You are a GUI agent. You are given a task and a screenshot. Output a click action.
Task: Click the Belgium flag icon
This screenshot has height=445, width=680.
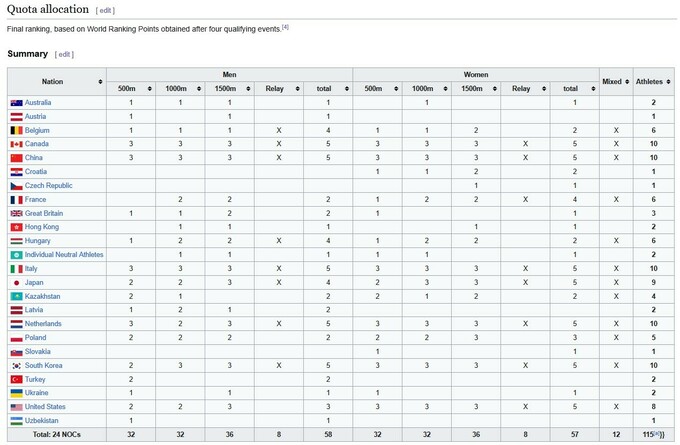(16, 130)
